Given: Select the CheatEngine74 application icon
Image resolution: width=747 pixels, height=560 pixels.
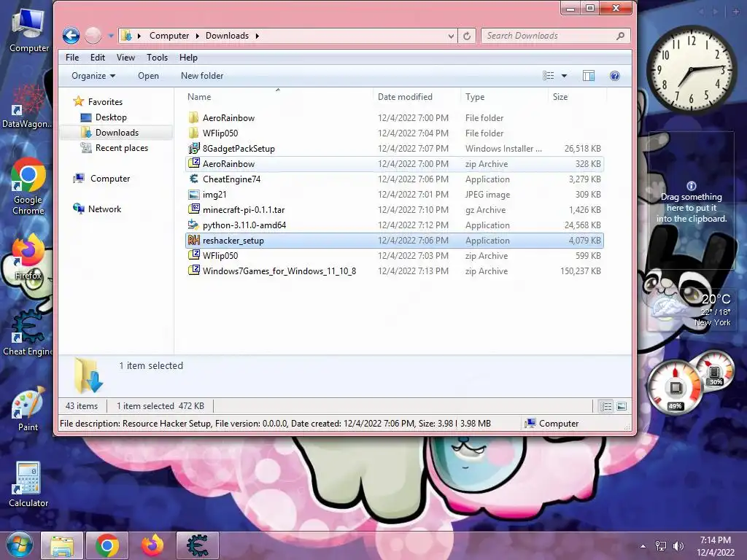Looking at the screenshot, I should 193,179.
